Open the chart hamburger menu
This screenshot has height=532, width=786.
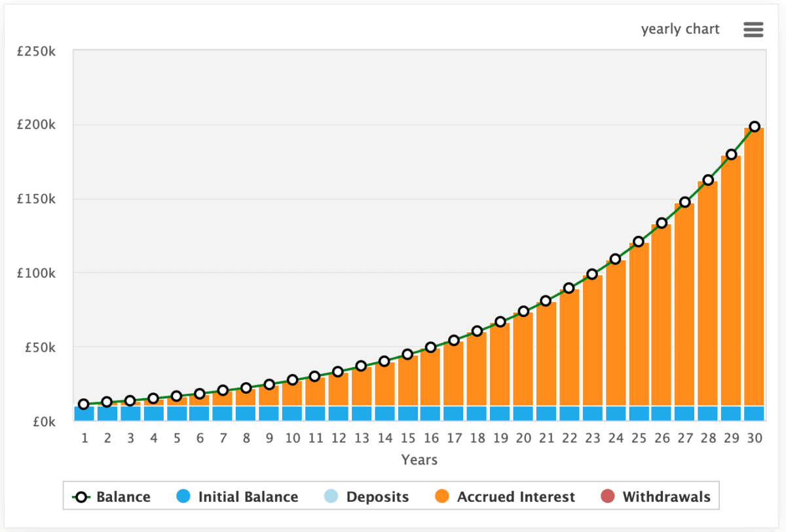[753, 29]
